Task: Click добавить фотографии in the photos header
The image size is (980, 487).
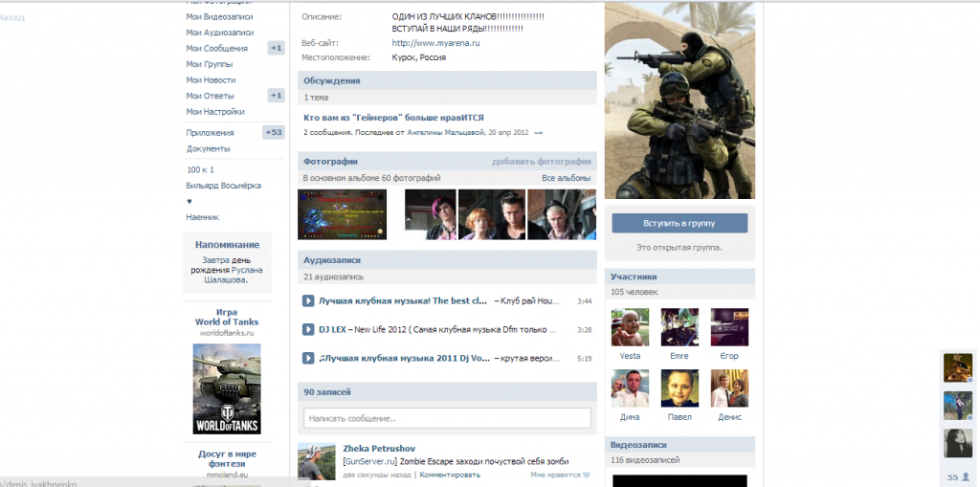Action: (x=542, y=162)
